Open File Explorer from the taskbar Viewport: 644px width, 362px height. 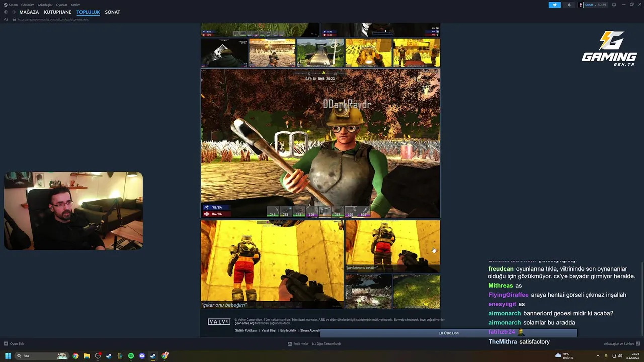click(x=87, y=356)
